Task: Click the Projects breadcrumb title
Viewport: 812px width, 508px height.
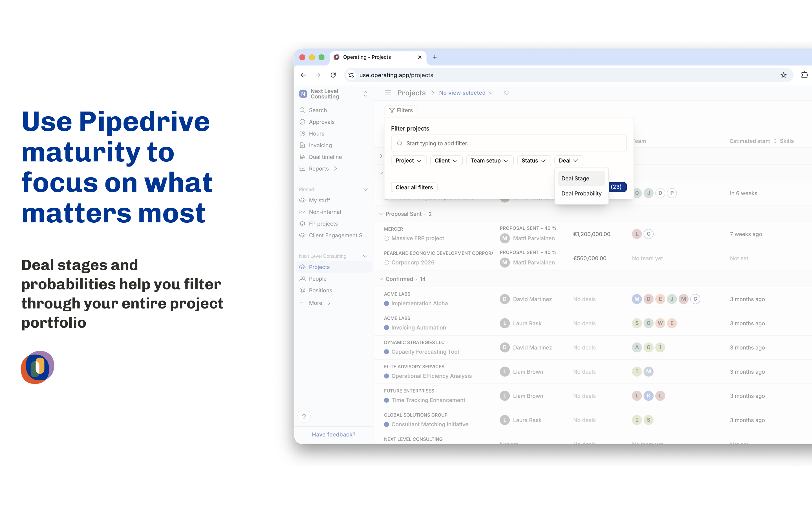Action: [x=411, y=93]
